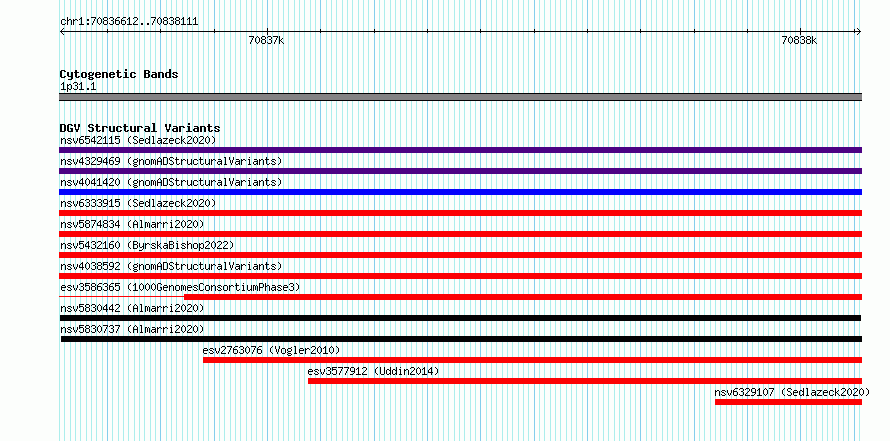Select the blue bar for nsv4041420
The width and height of the screenshot is (890, 441).
(x=460, y=192)
